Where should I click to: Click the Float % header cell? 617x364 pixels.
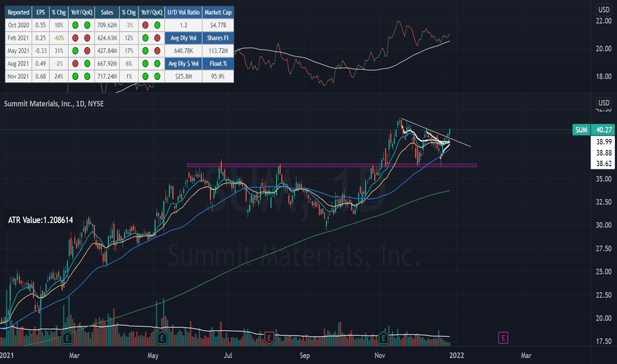click(218, 64)
